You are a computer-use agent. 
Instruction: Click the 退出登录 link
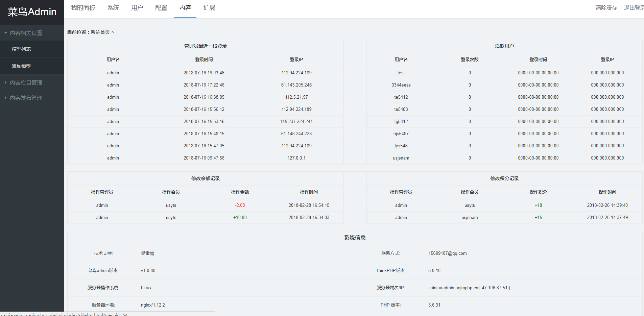click(x=634, y=8)
